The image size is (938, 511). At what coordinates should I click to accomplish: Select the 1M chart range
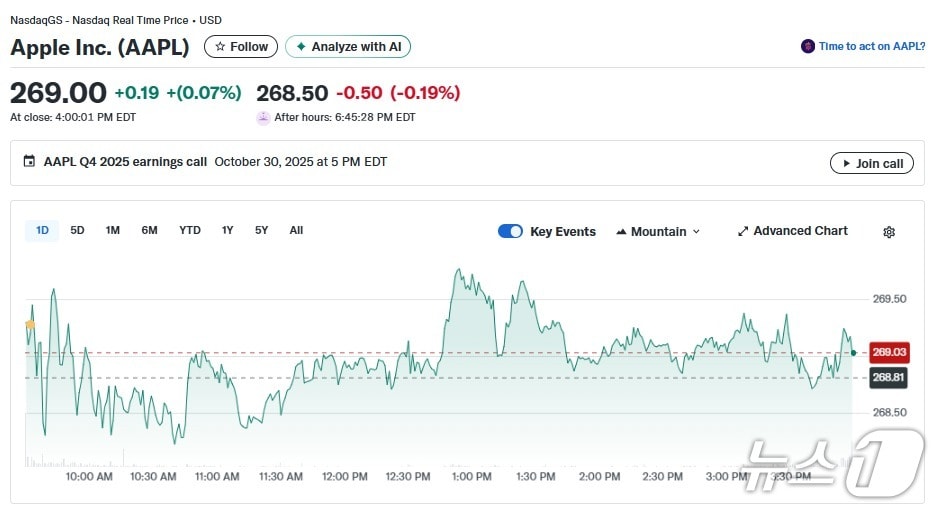(x=113, y=231)
